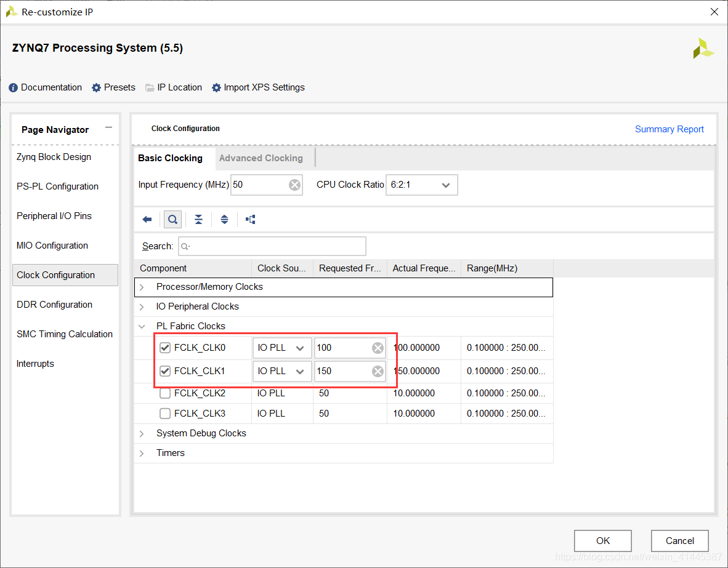Collapse the Page Navigator panel
This screenshot has height=568, width=728.
(108, 127)
